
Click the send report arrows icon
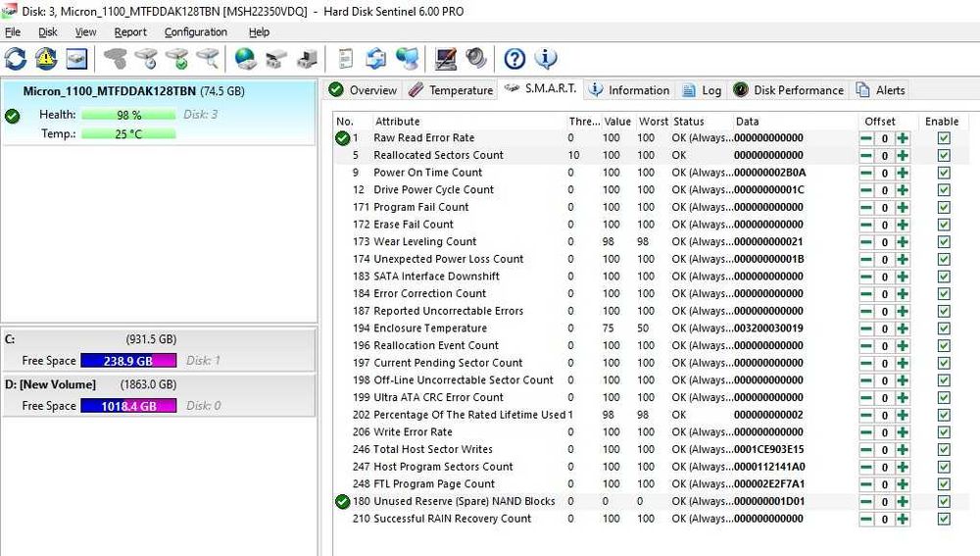point(376,59)
